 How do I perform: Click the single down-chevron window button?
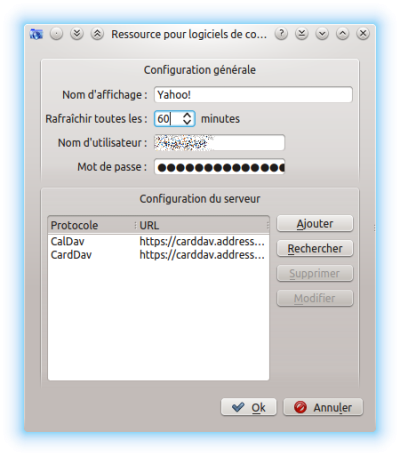322,34
